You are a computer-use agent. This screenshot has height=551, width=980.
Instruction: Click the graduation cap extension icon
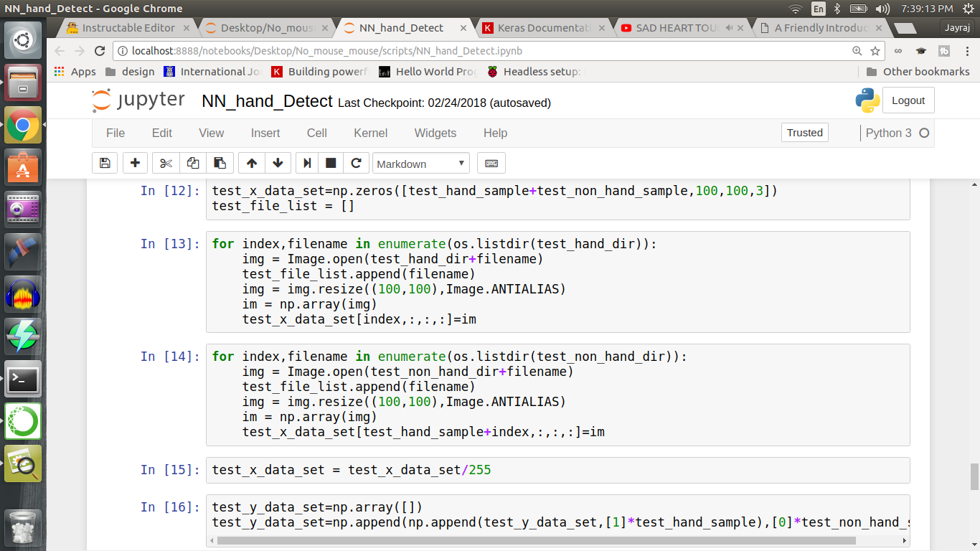tap(921, 51)
